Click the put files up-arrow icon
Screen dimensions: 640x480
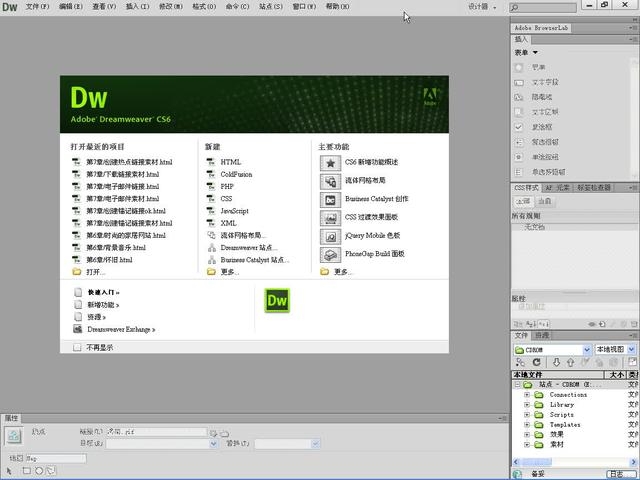[570, 362]
